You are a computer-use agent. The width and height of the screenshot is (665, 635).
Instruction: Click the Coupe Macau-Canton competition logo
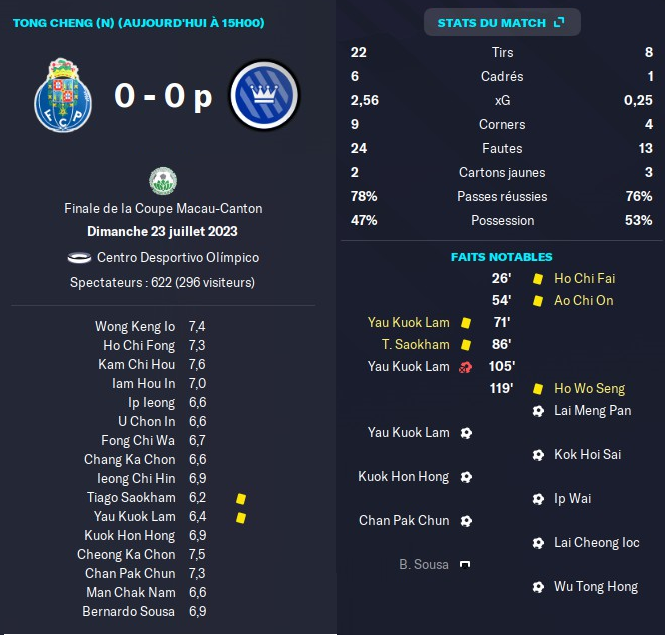tap(163, 181)
